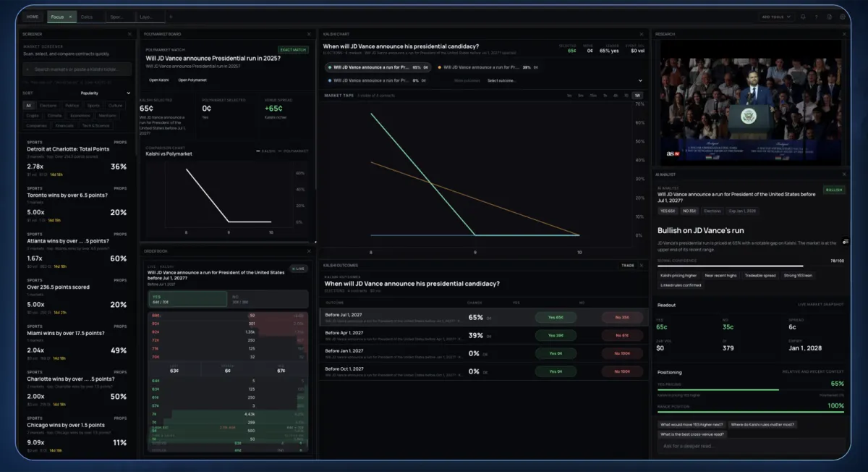The width and height of the screenshot is (868, 472).
Task: Select the 1D chart timeframe
Action: 626,95
